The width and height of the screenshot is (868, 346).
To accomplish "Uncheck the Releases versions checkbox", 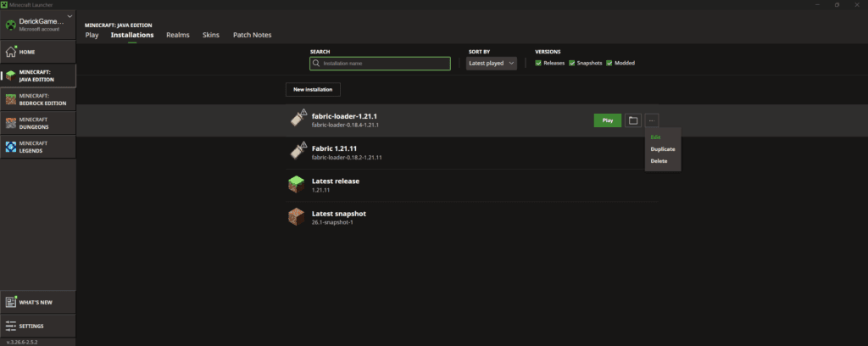I will [x=539, y=63].
